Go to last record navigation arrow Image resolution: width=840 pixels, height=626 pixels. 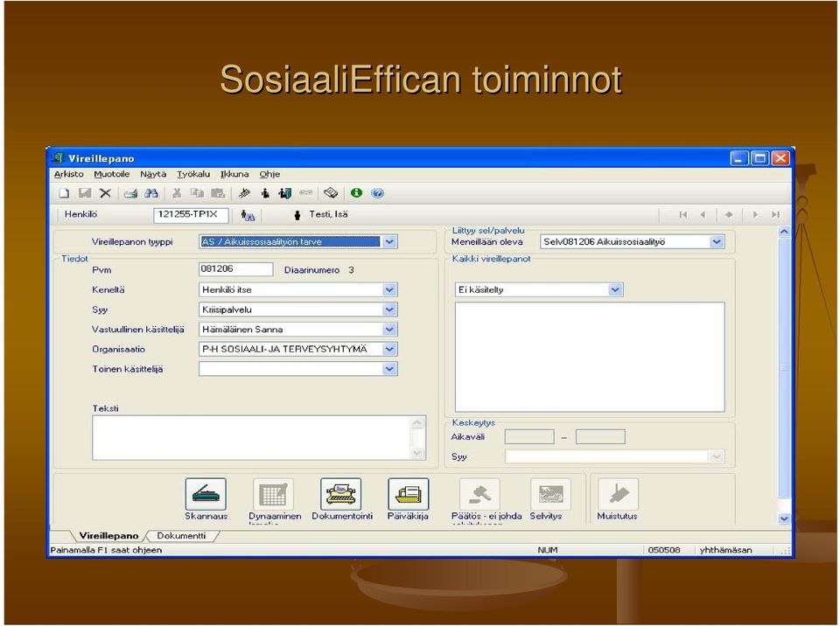click(775, 215)
